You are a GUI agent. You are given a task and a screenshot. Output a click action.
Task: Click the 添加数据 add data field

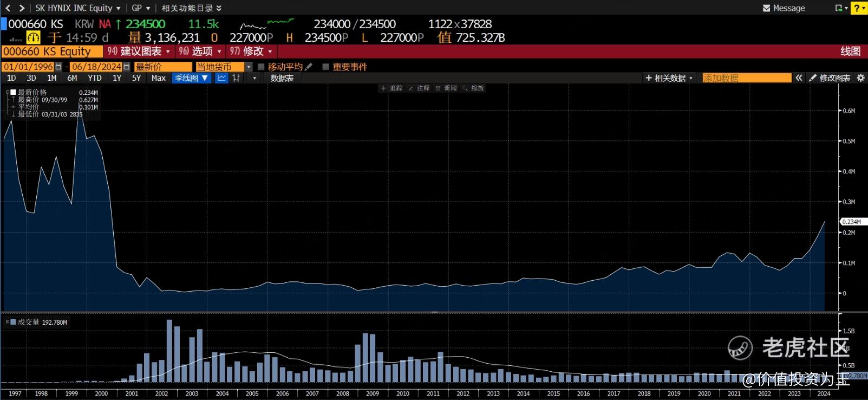(747, 78)
